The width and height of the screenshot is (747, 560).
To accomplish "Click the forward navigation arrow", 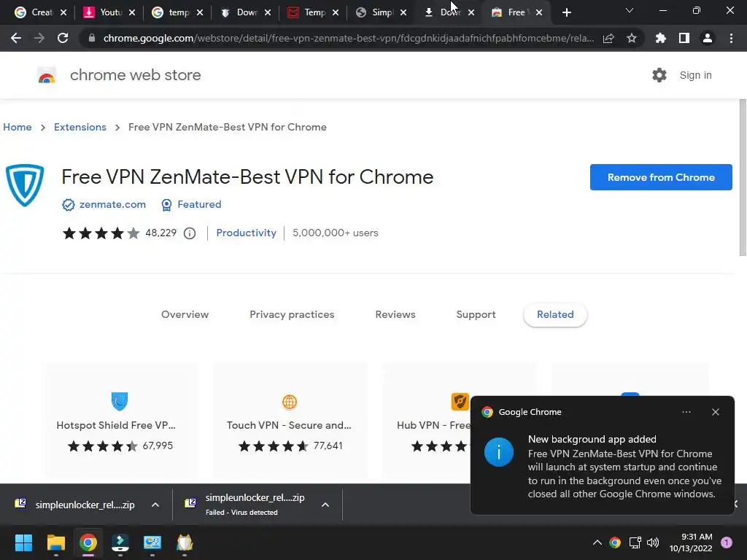I will [39, 38].
